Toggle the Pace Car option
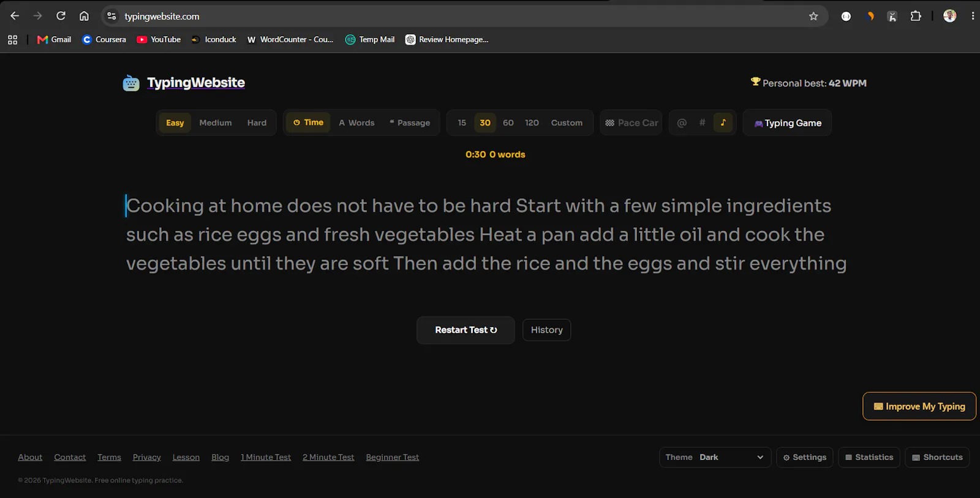The width and height of the screenshot is (980, 498). click(631, 123)
